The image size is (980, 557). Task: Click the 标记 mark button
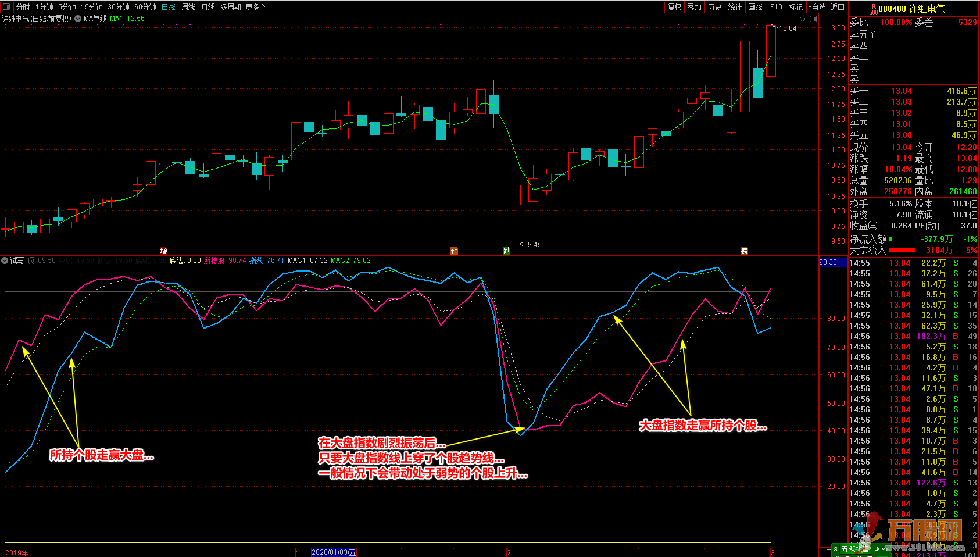pyautogui.click(x=796, y=7)
